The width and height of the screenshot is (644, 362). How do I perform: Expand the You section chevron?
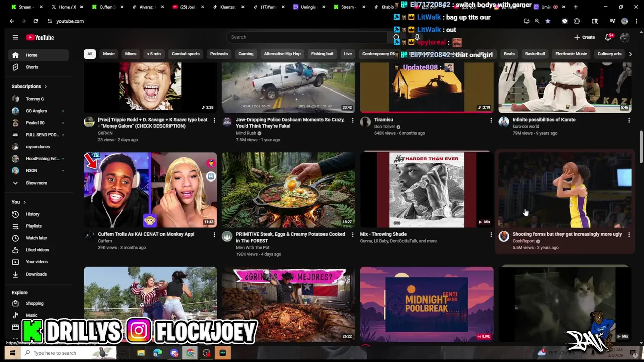(24, 202)
